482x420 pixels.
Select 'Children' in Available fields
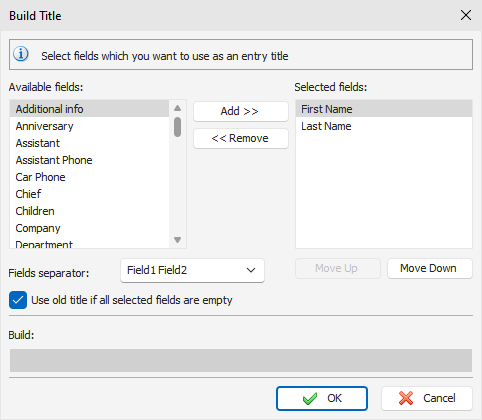pos(89,211)
